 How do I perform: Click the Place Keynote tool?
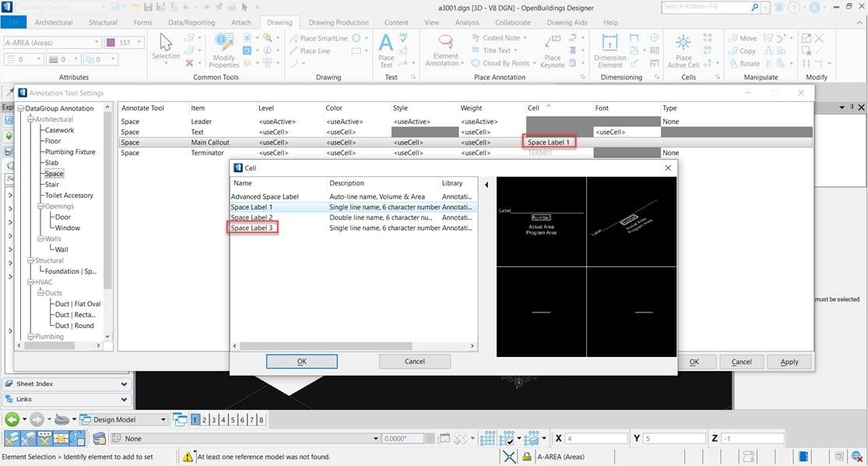pyautogui.click(x=553, y=51)
